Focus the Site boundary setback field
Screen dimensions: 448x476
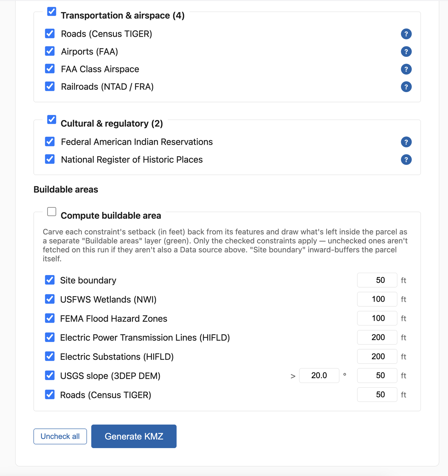coord(377,280)
